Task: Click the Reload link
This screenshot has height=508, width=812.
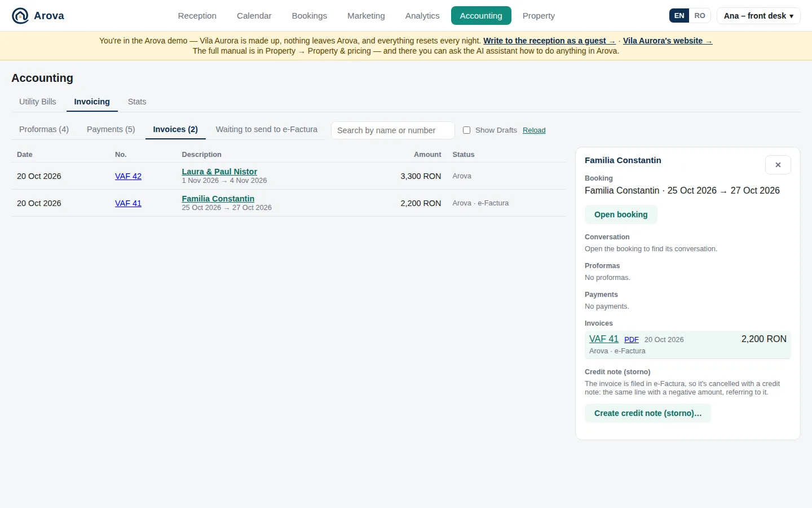Action: (x=534, y=130)
